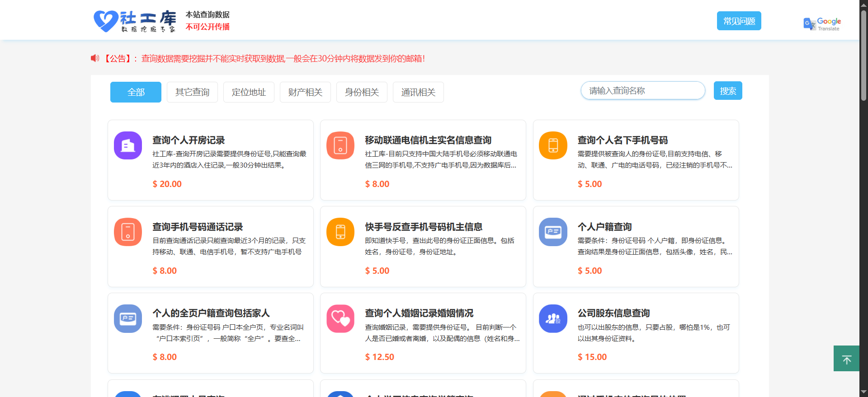Click the 常见问题 button
Viewport: 868px width, 397px height.
tap(739, 21)
